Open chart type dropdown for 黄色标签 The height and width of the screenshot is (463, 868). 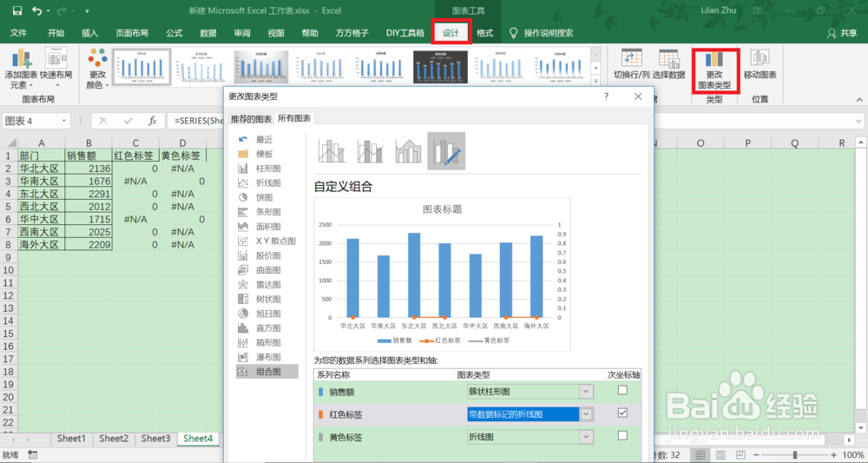pyautogui.click(x=586, y=437)
